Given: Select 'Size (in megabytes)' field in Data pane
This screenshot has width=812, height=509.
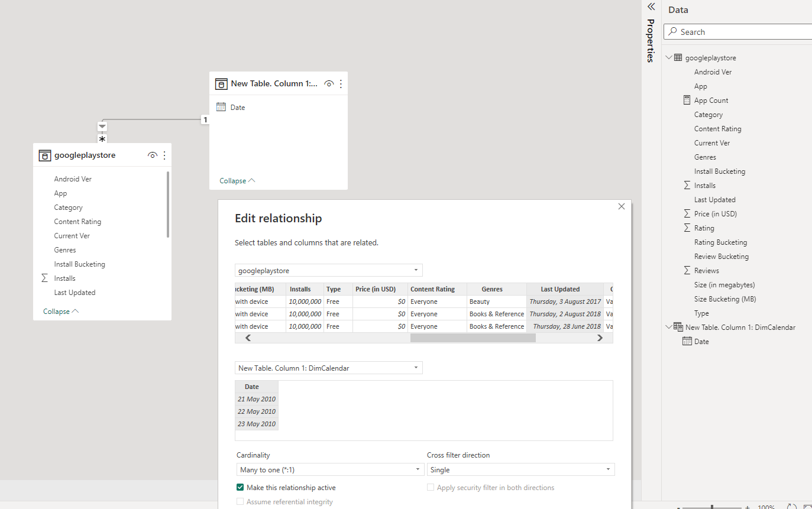Looking at the screenshot, I should point(724,284).
